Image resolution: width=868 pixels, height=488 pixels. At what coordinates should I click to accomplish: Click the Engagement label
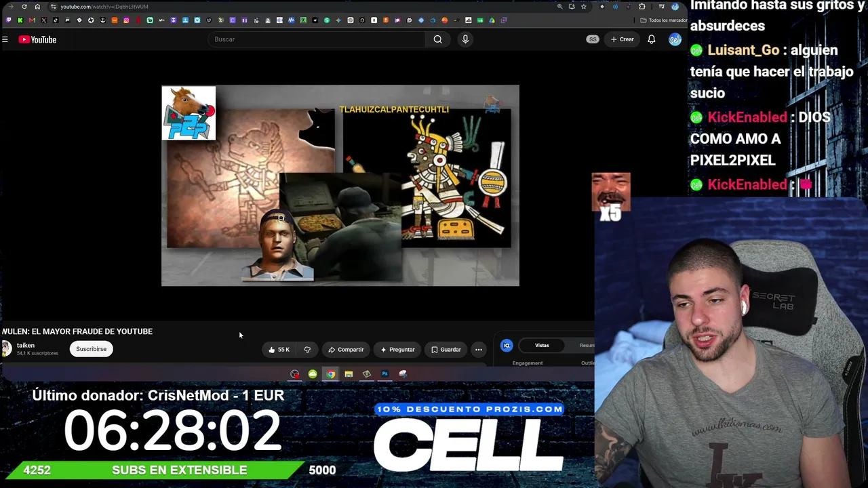click(x=528, y=363)
